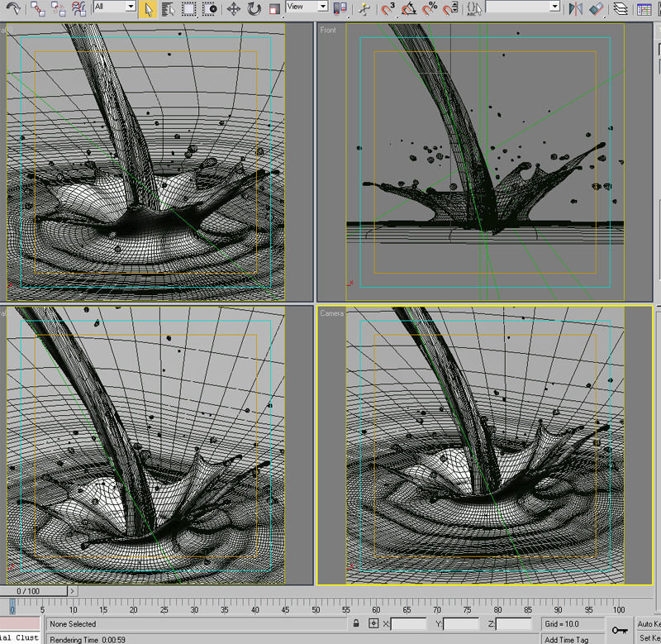This screenshot has width=661, height=644.
Task: Toggle the Set Key button
Action: click(649, 637)
